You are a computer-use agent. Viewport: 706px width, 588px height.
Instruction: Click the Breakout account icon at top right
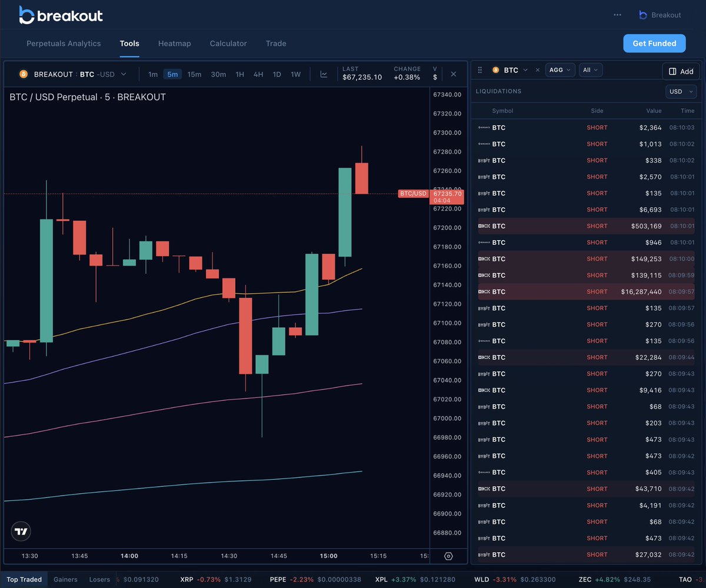pos(643,15)
